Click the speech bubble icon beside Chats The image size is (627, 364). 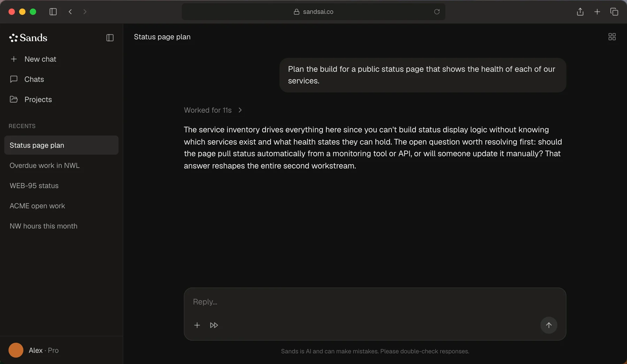[14, 79]
